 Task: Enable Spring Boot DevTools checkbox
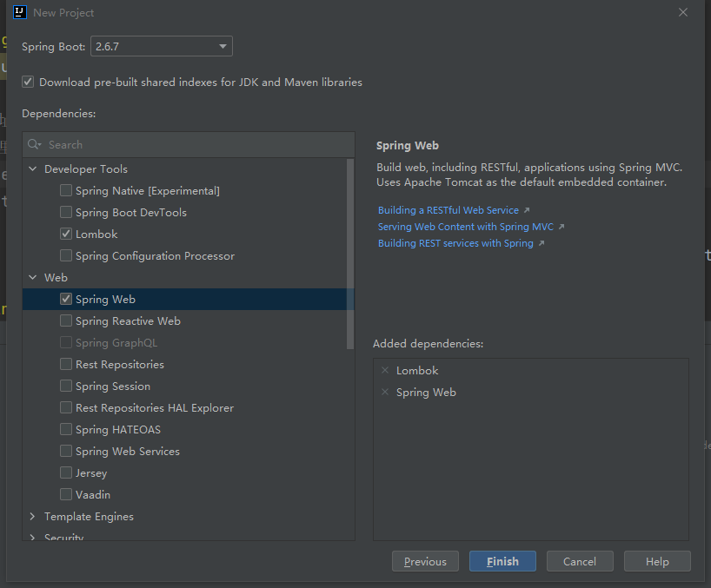click(66, 212)
